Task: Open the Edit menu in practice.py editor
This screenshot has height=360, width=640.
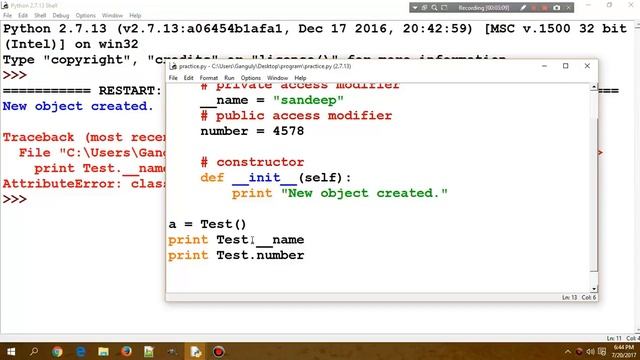Action: coord(188,78)
